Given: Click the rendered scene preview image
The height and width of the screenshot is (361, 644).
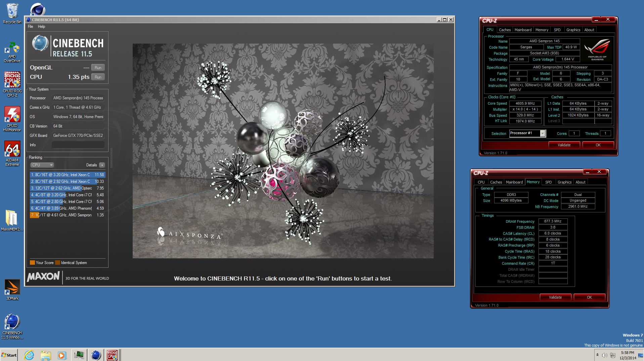Looking at the screenshot, I should [283, 151].
